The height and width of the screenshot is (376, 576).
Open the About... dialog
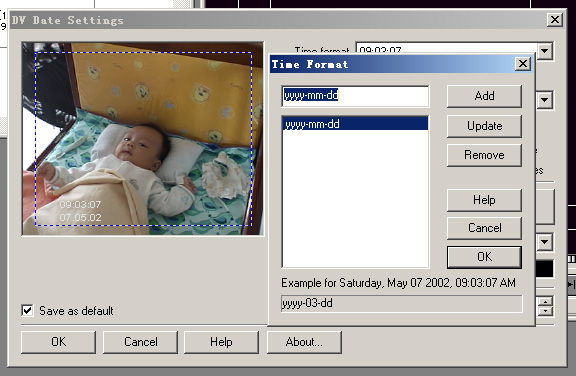point(304,342)
